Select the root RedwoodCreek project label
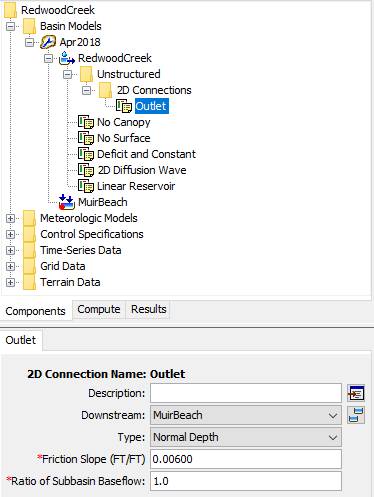Viewport: 374px width, 497px height. [x=58, y=10]
